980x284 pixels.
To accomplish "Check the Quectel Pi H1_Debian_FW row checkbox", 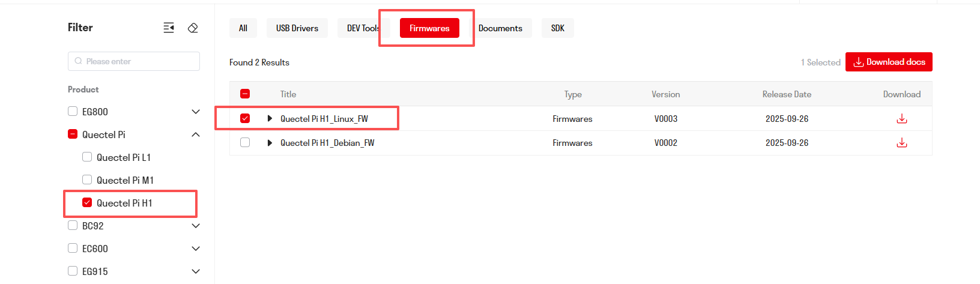I will [x=245, y=143].
